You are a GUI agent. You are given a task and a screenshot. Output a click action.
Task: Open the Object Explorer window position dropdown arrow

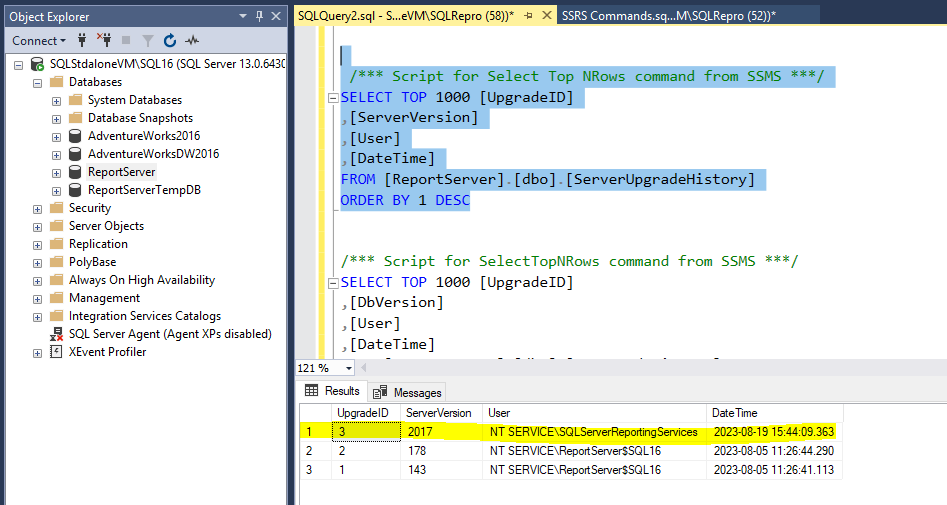243,16
